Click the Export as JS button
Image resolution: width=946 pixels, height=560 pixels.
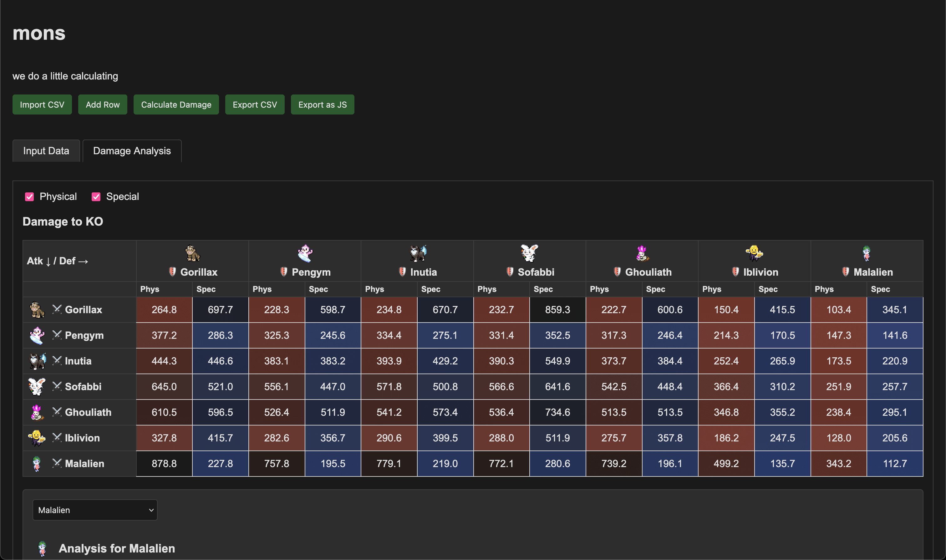coord(322,104)
